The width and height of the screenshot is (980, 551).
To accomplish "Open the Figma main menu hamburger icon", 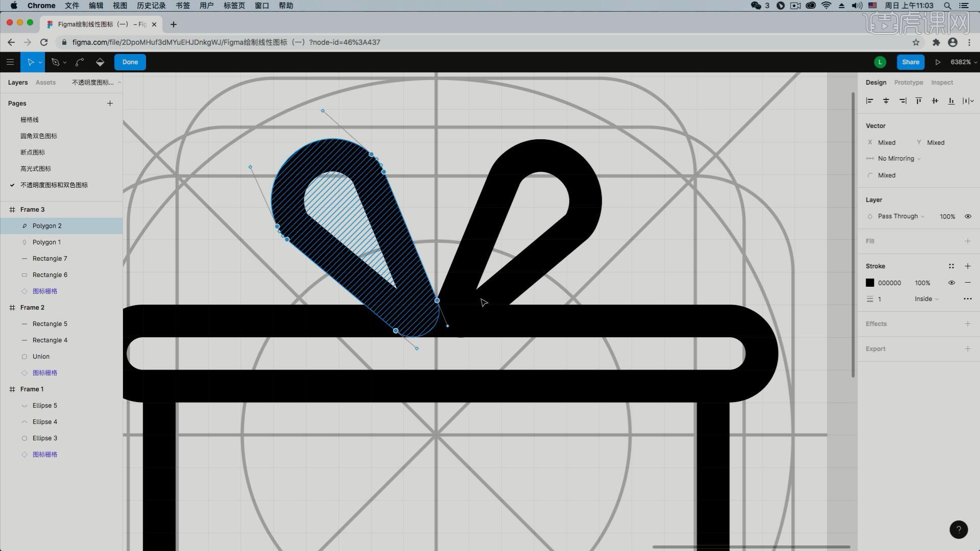I will tap(10, 62).
